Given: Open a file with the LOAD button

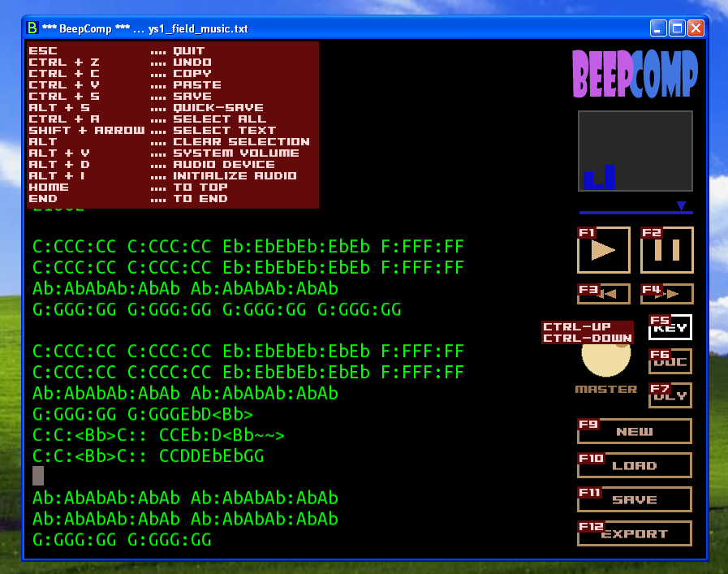Looking at the screenshot, I should pos(635,466).
